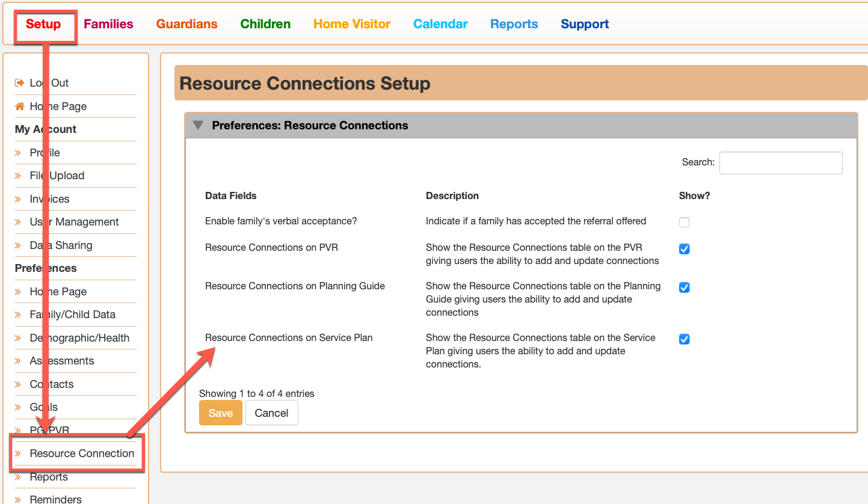
Task: Click the Show? column header
Action: [695, 195]
